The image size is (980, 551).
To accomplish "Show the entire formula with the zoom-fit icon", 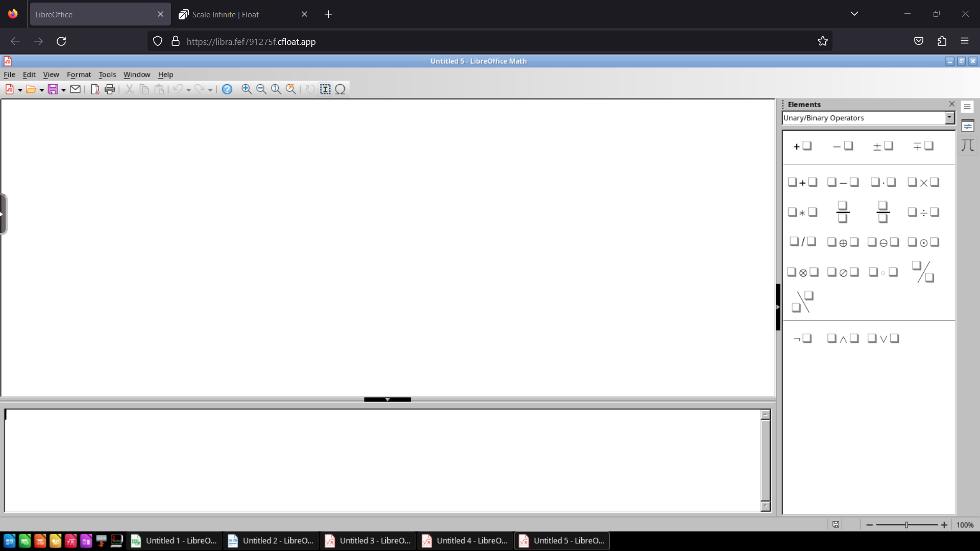I will coord(291,89).
